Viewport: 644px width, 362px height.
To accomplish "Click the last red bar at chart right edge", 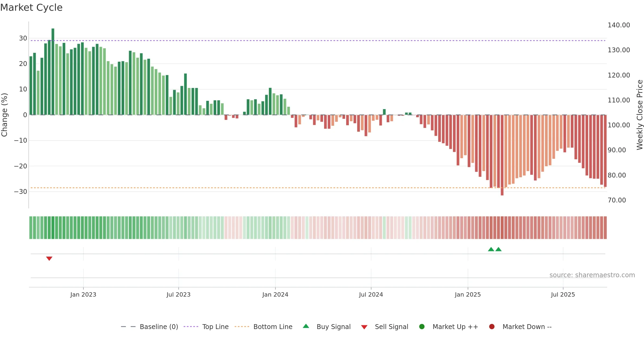I will 605,151.
